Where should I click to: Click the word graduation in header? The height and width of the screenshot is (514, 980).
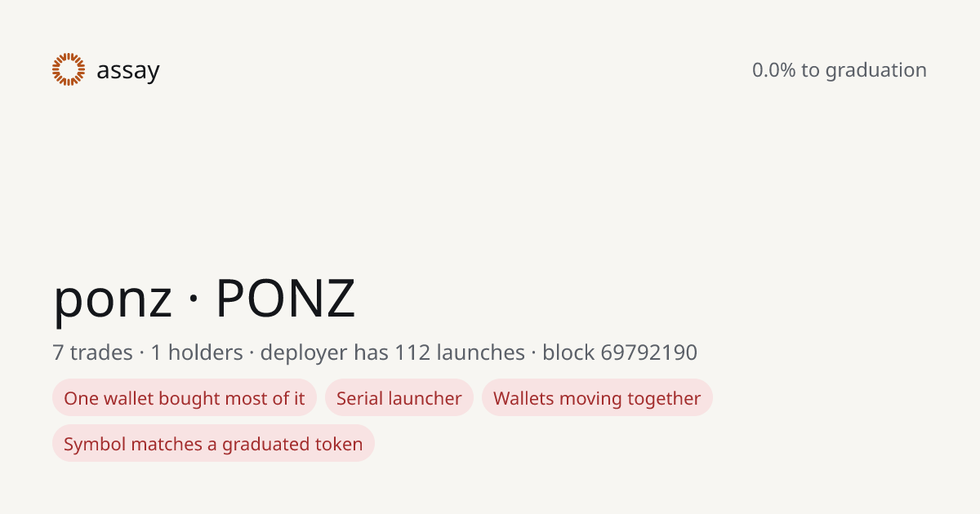pyautogui.click(x=876, y=70)
